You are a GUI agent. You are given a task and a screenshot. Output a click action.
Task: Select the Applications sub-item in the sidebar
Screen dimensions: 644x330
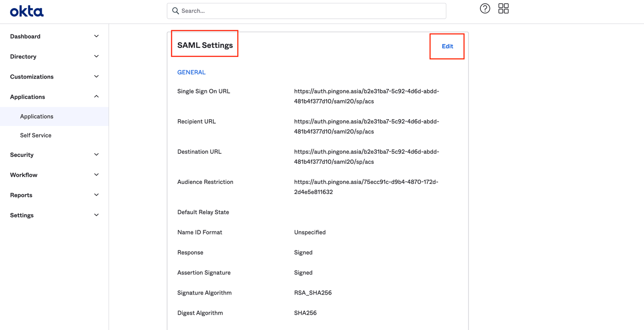click(37, 116)
